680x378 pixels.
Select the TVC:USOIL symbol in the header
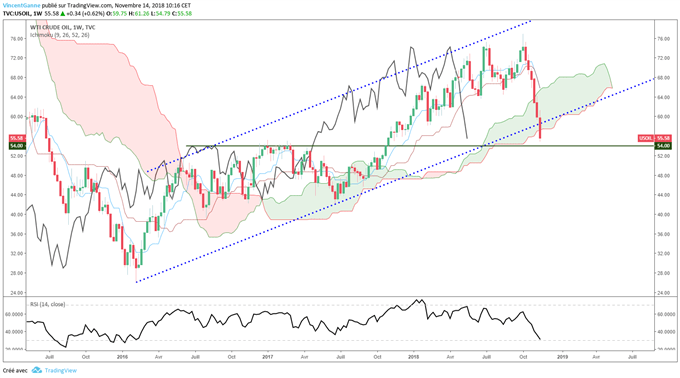[x=17, y=13]
